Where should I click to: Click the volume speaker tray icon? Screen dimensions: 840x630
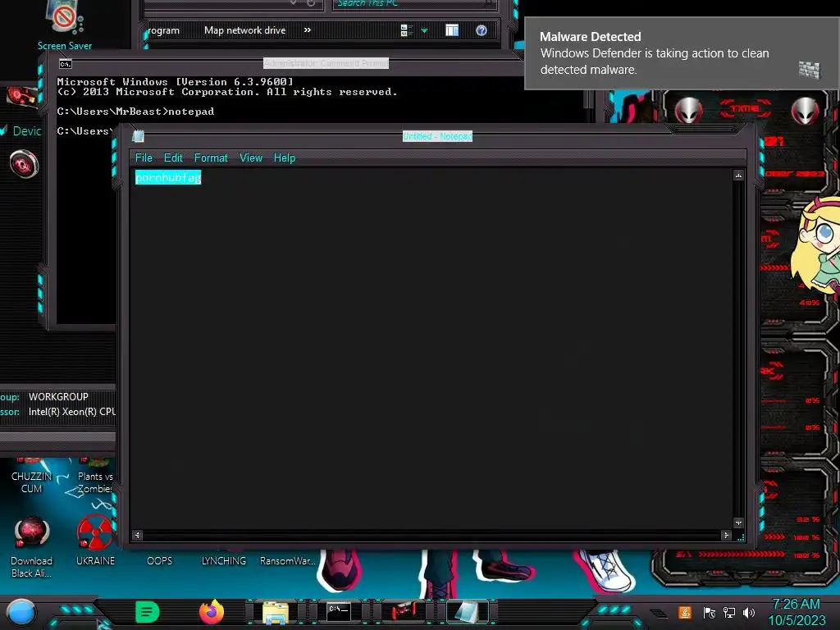click(749, 612)
